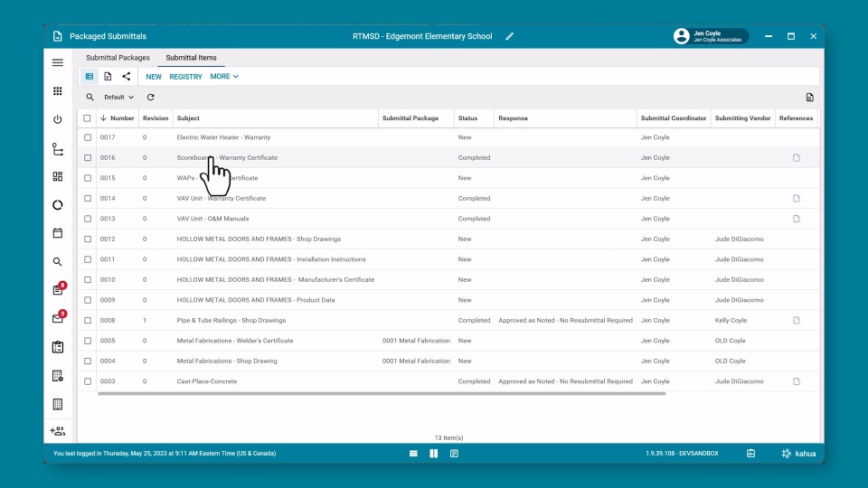Open the dashboard widgets icon in sidebar
The height and width of the screenshot is (488, 868).
pyautogui.click(x=58, y=176)
